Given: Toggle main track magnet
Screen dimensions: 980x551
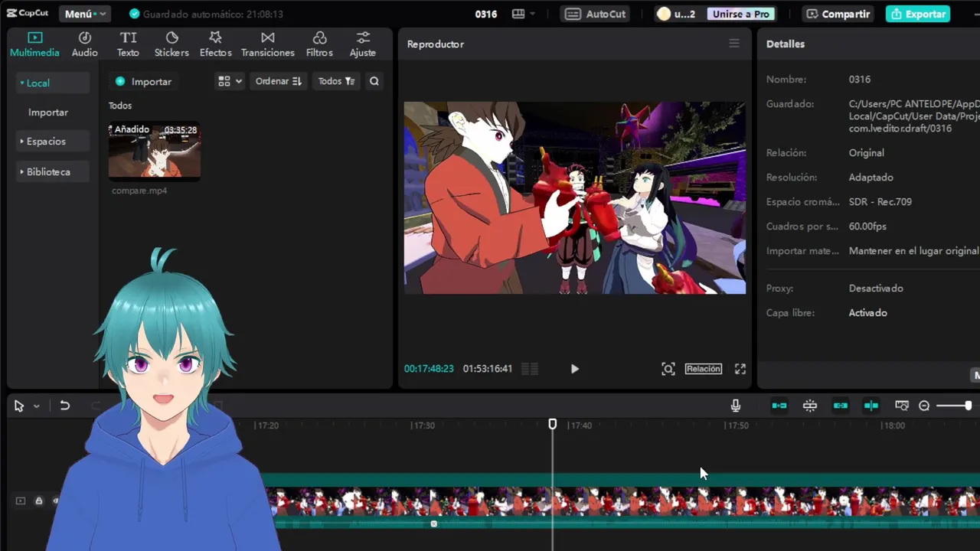Looking at the screenshot, I should tap(779, 406).
